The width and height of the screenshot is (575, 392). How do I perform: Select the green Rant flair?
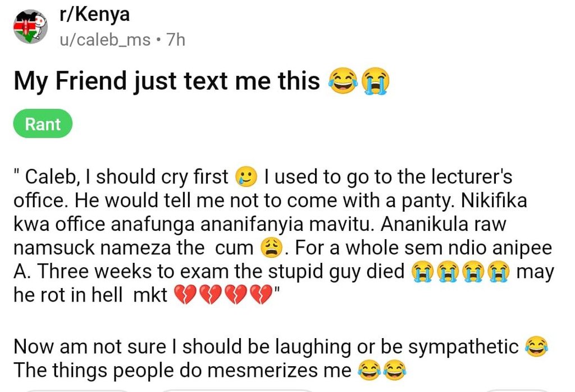(x=42, y=124)
